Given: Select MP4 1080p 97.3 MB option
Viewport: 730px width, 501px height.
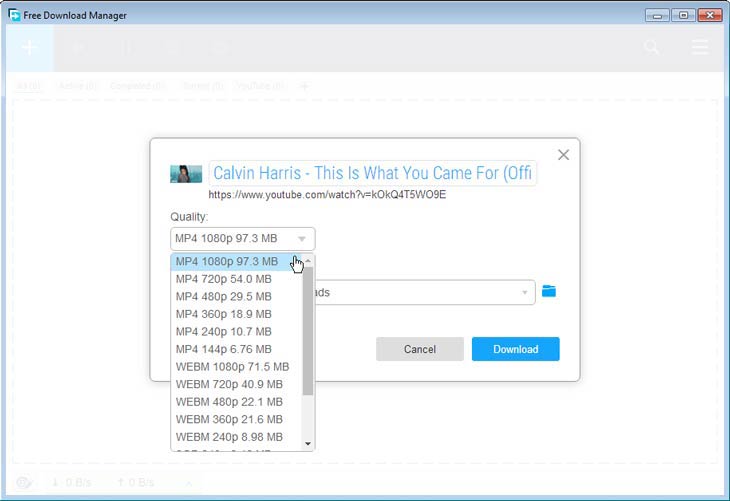Looking at the screenshot, I should tap(236, 262).
